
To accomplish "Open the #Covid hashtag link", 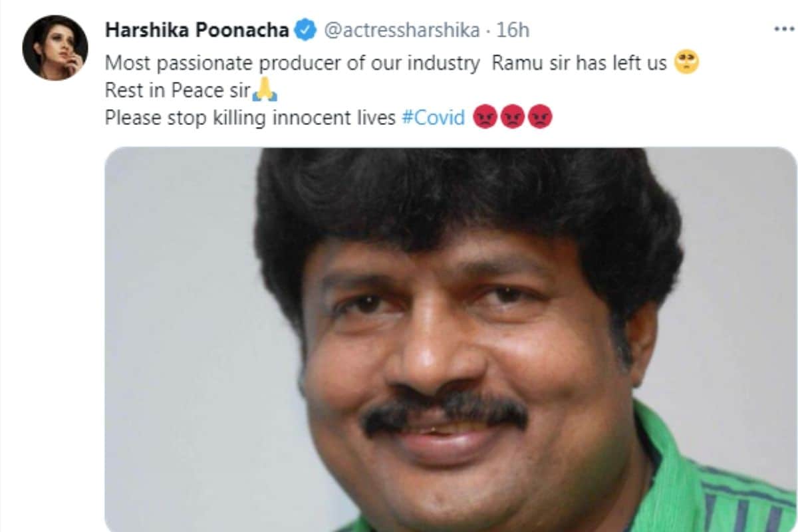I will pos(434,118).
